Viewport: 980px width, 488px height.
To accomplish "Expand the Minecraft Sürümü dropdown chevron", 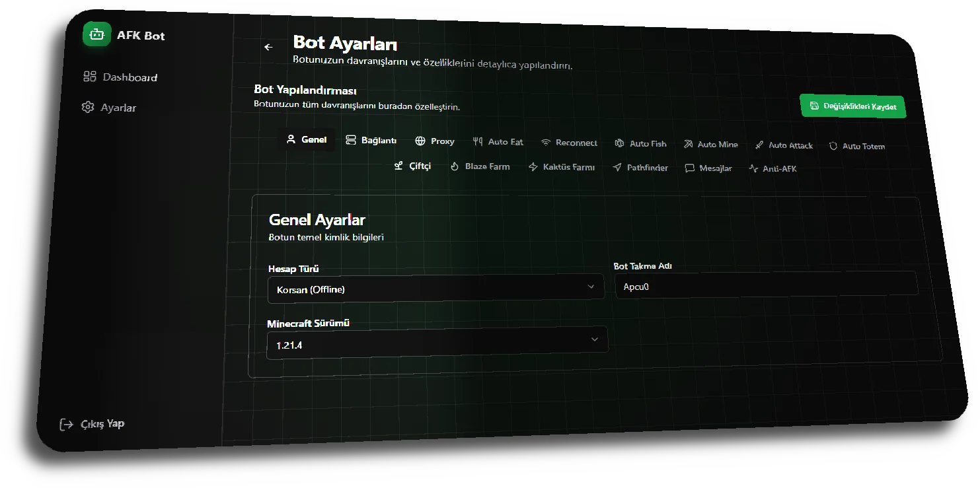I will coord(594,339).
